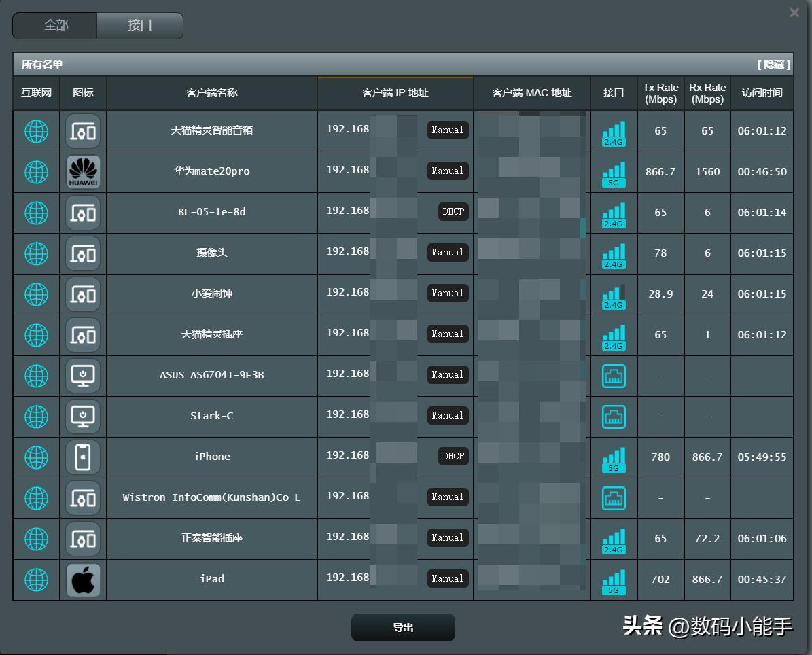Viewport: 812px width, 655px height.
Task: Sort by 客户端名称 column header
Action: point(212,93)
